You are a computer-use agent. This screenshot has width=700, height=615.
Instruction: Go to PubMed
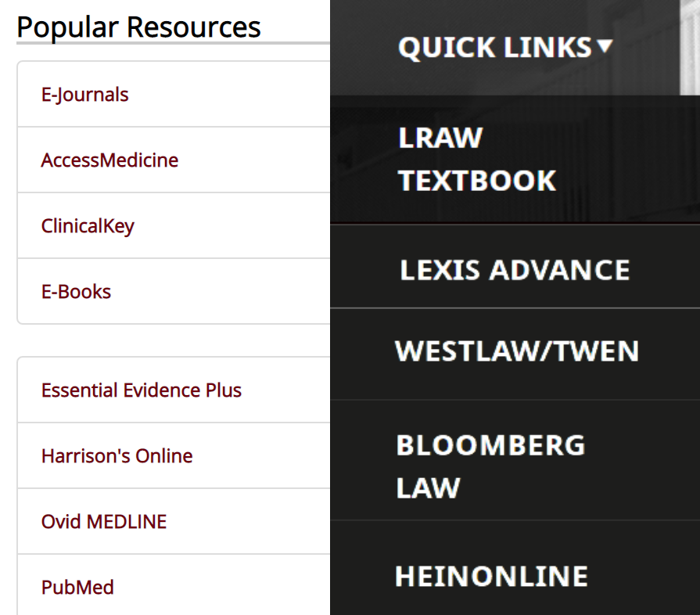(77, 588)
